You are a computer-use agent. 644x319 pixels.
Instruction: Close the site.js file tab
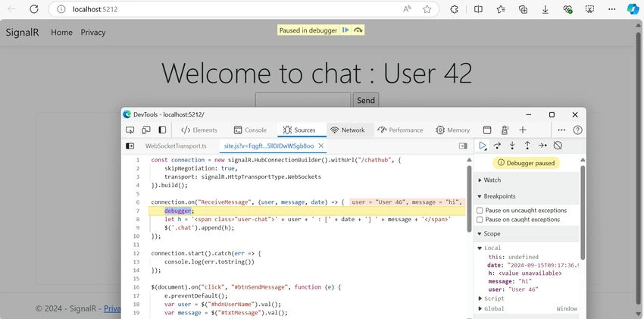(321, 145)
